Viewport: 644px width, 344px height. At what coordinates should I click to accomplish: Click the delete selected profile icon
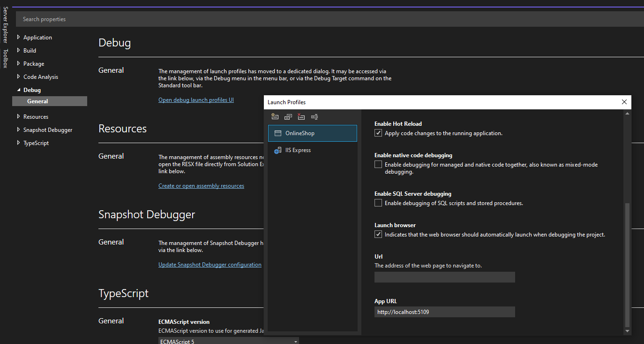[x=301, y=117]
